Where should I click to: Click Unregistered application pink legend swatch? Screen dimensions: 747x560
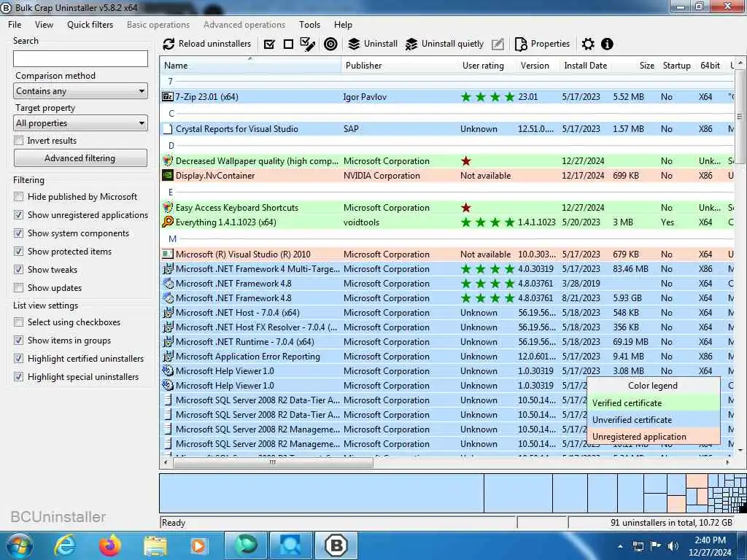click(x=653, y=436)
